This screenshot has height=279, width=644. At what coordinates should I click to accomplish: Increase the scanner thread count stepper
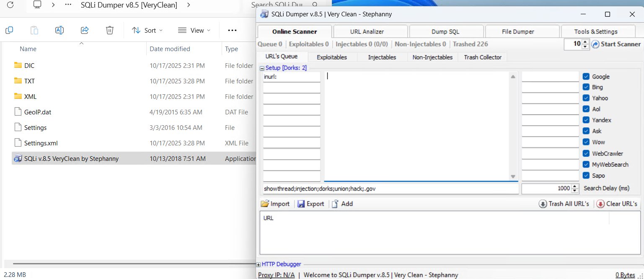pyautogui.click(x=585, y=41)
